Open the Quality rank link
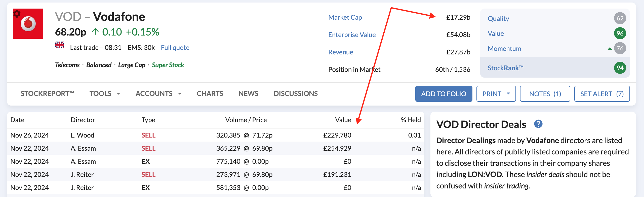The height and width of the screenshot is (197, 644). pos(498,18)
